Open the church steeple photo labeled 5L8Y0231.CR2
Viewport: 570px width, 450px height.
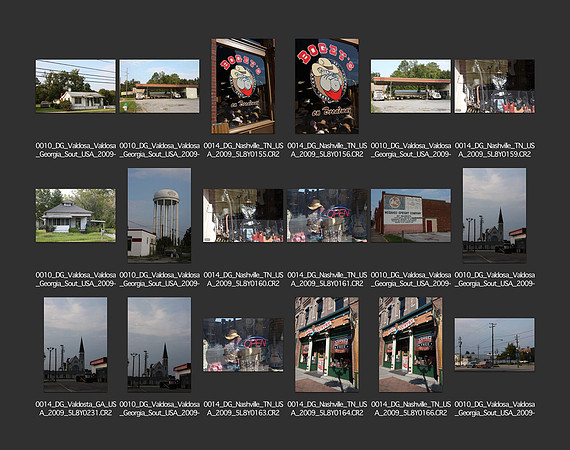point(76,345)
